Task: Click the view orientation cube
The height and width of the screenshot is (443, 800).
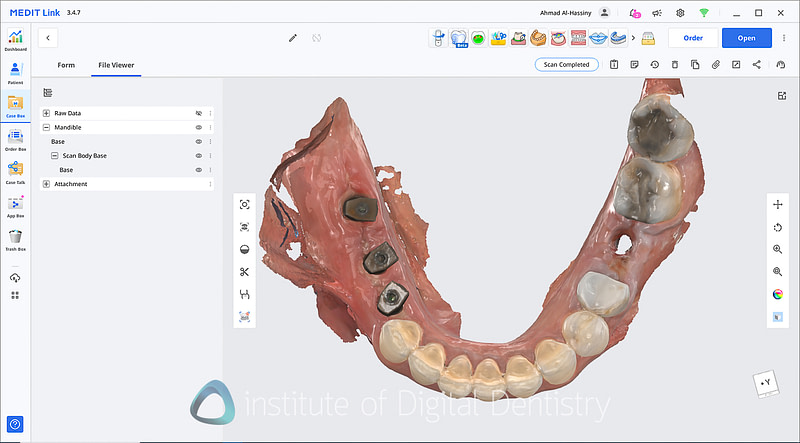Action: point(766,384)
